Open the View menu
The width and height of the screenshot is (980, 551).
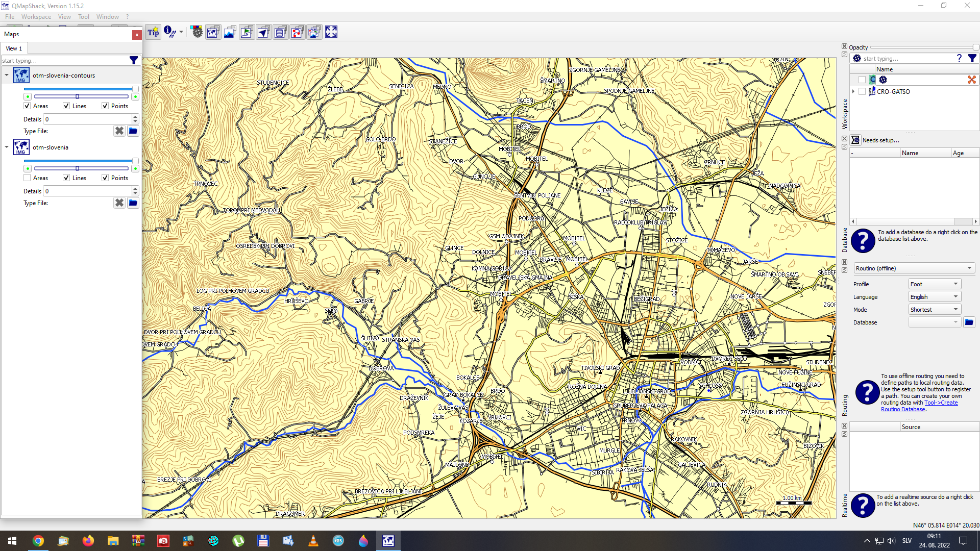click(64, 17)
